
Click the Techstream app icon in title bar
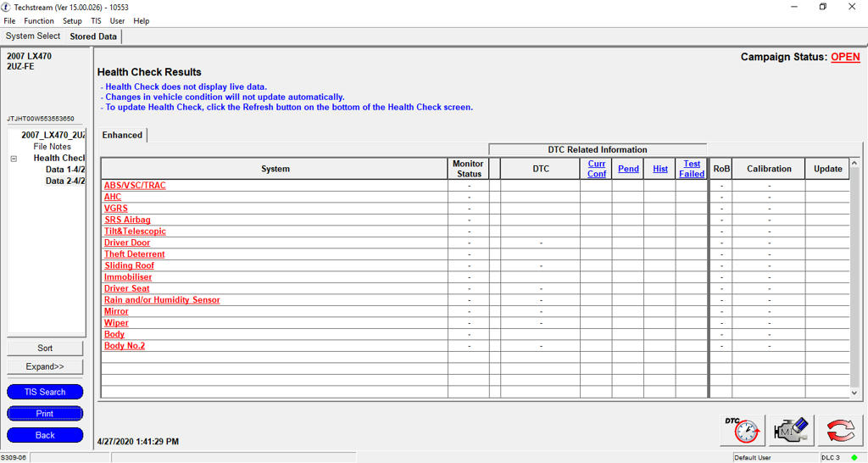6,7
